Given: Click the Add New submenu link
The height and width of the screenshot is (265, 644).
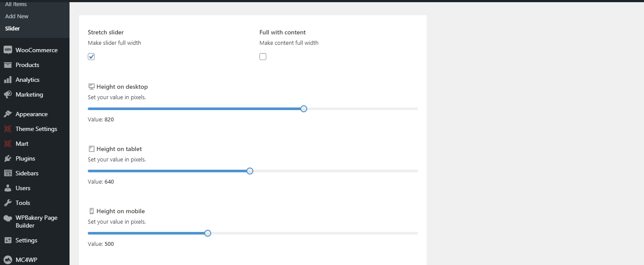Looking at the screenshot, I should tap(17, 16).
